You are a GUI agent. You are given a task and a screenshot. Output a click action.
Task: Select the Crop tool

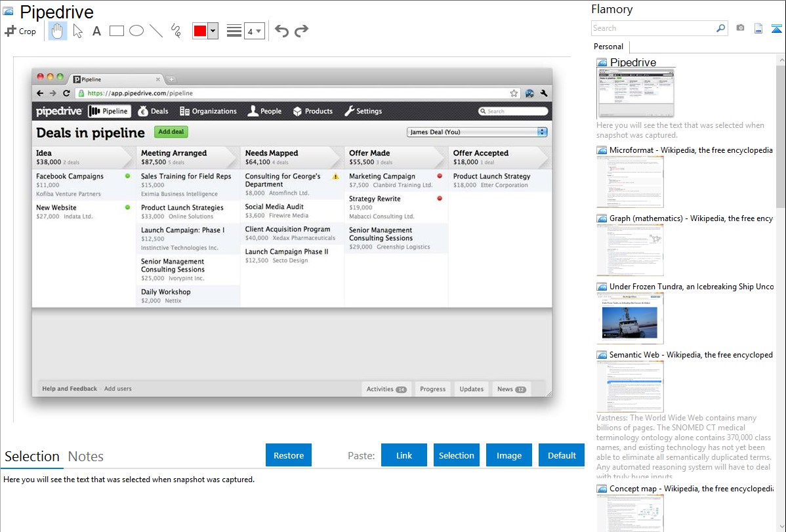click(x=20, y=31)
